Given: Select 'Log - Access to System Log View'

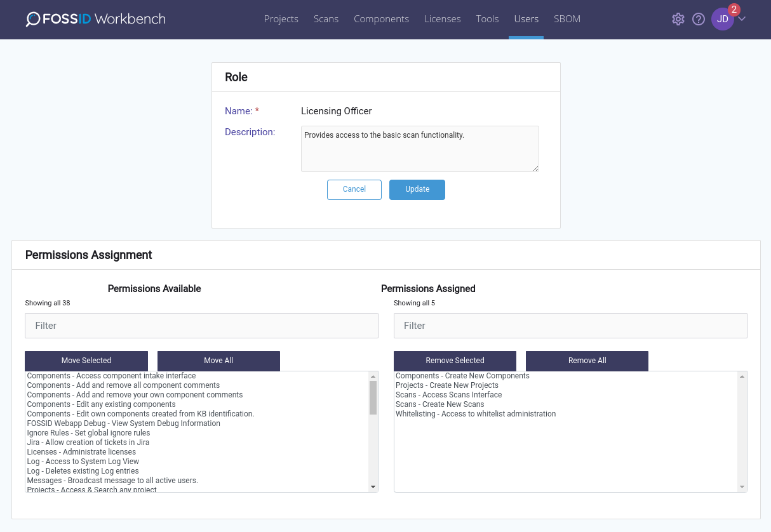Looking at the screenshot, I should tap(197, 462).
